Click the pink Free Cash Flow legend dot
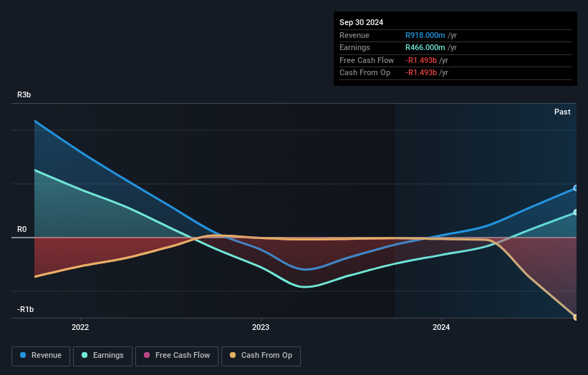The height and width of the screenshot is (375, 588). 147,355
